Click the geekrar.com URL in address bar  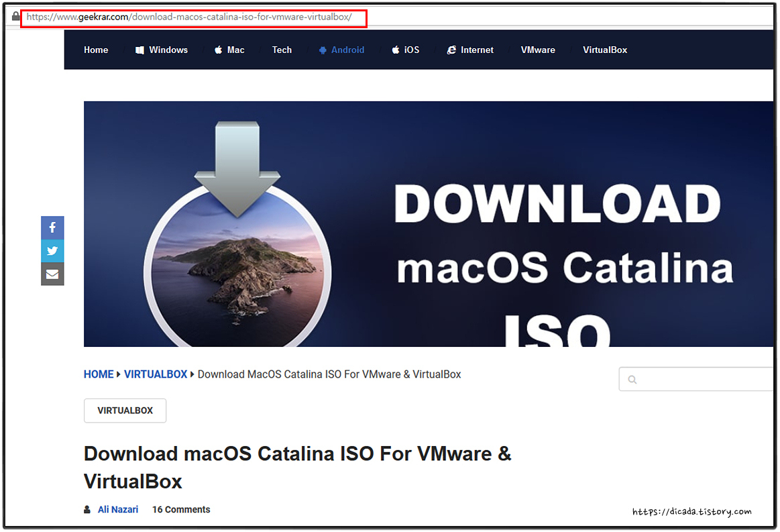pos(189,17)
